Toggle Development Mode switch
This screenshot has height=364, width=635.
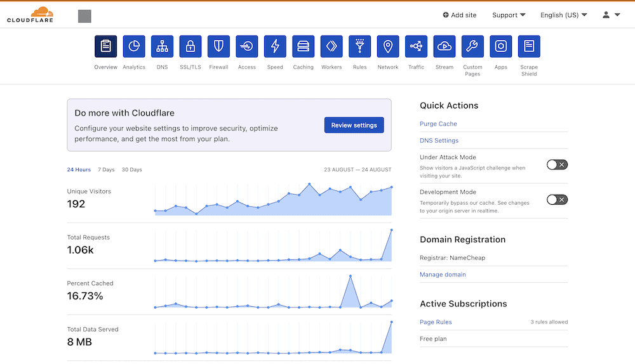click(558, 199)
